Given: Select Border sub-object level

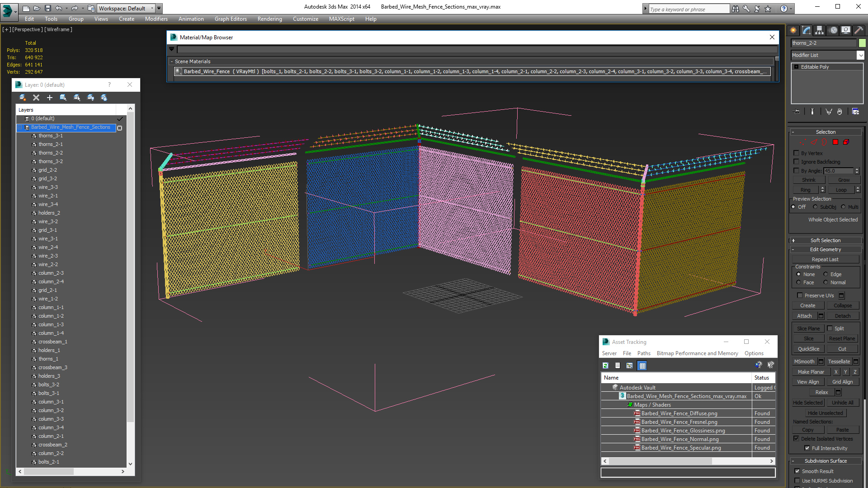Looking at the screenshot, I should point(824,142).
